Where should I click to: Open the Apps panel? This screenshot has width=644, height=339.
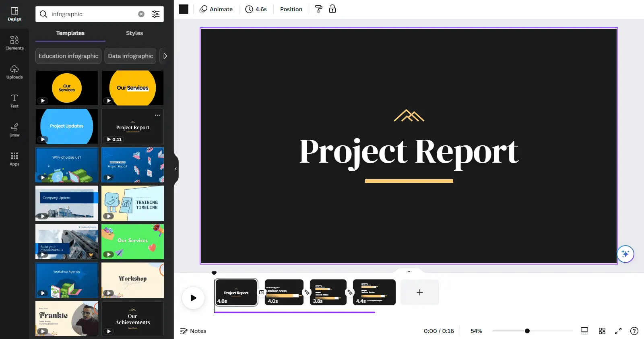[x=14, y=159]
